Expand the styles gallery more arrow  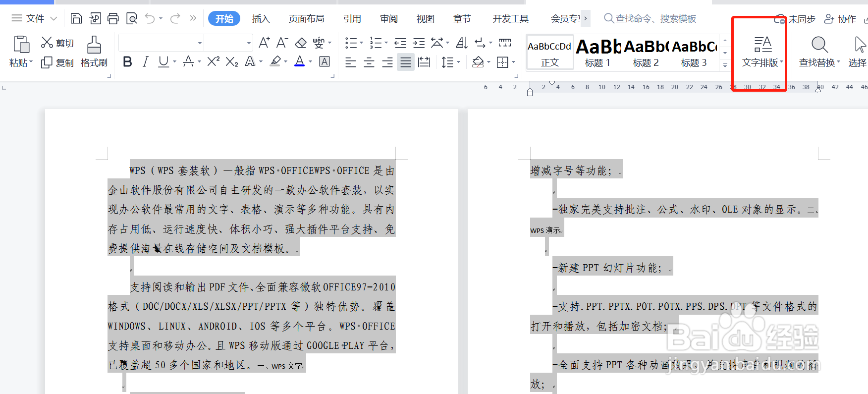pyautogui.click(x=725, y=65)
